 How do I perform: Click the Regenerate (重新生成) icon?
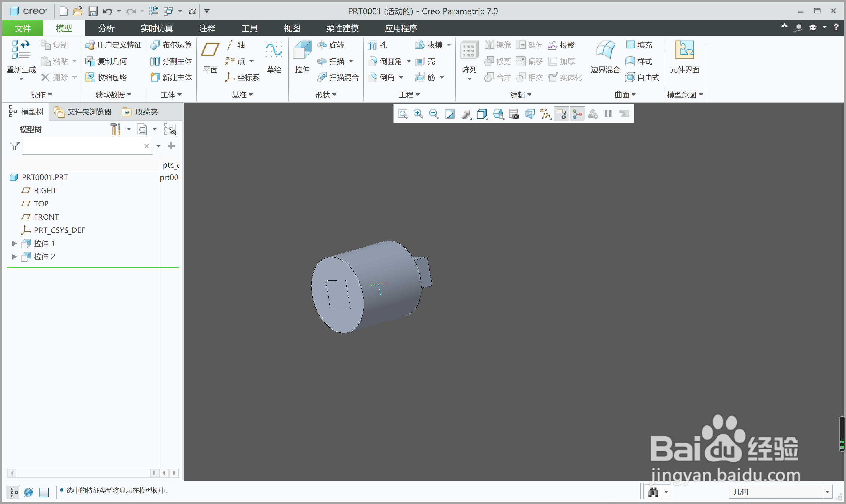click(21, 50)
